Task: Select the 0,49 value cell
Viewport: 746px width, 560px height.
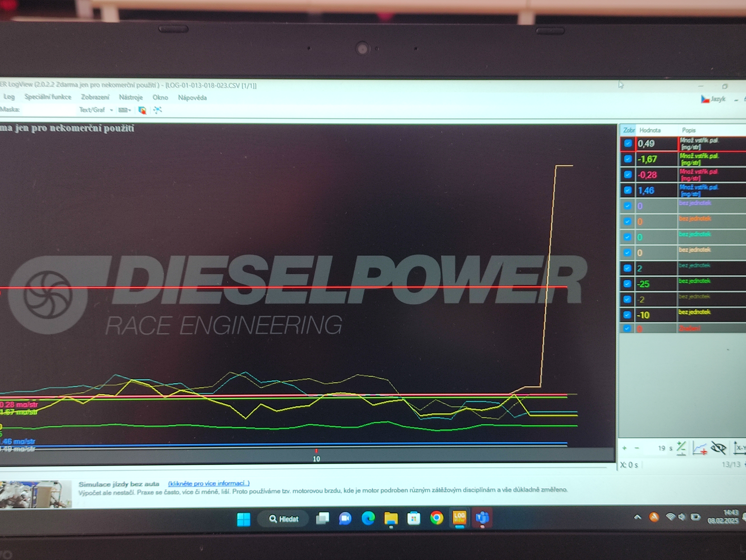Action: [657, 144]
